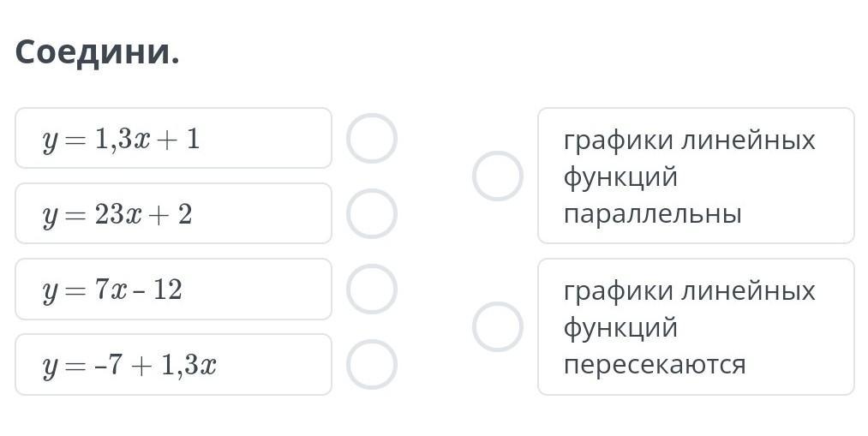This screenshot has height=436, width=868.
Task: Choose the 'графики линейных функций параллельны' card
Action: 696,176
